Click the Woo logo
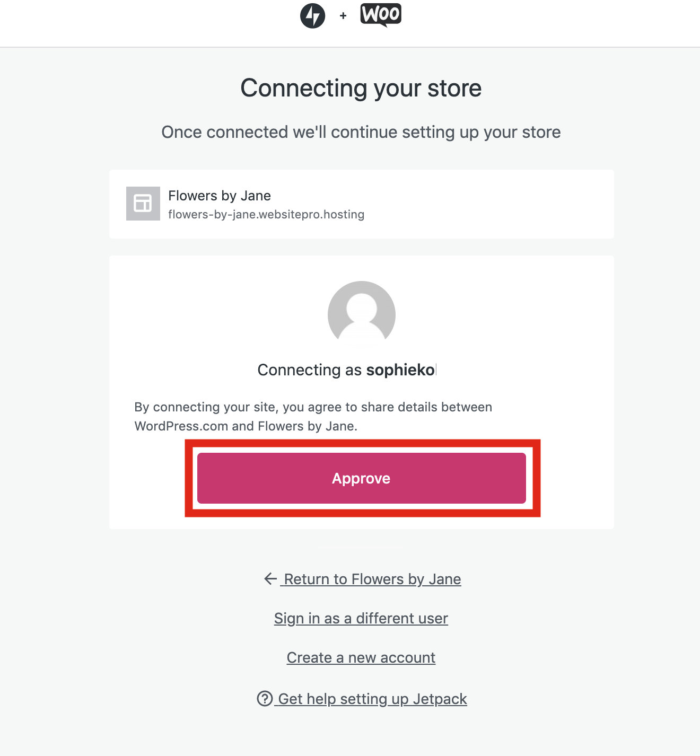Screen dimensions: 700x756 (381, 15)
